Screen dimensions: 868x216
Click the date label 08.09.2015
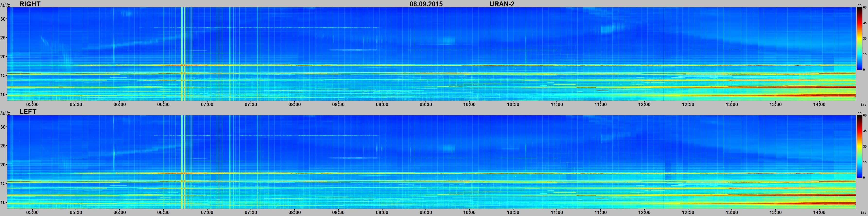(426, 4)
